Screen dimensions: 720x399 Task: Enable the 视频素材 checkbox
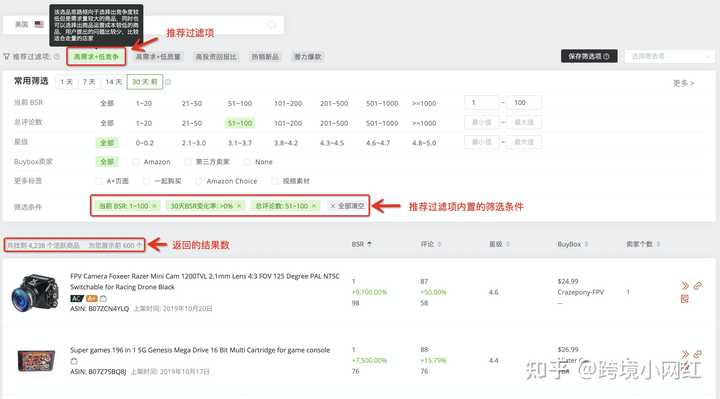[x=275, y=181]
